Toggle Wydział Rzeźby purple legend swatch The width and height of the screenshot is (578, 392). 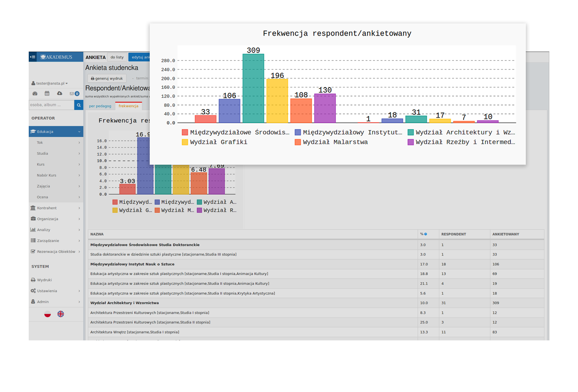coord(410,142)
